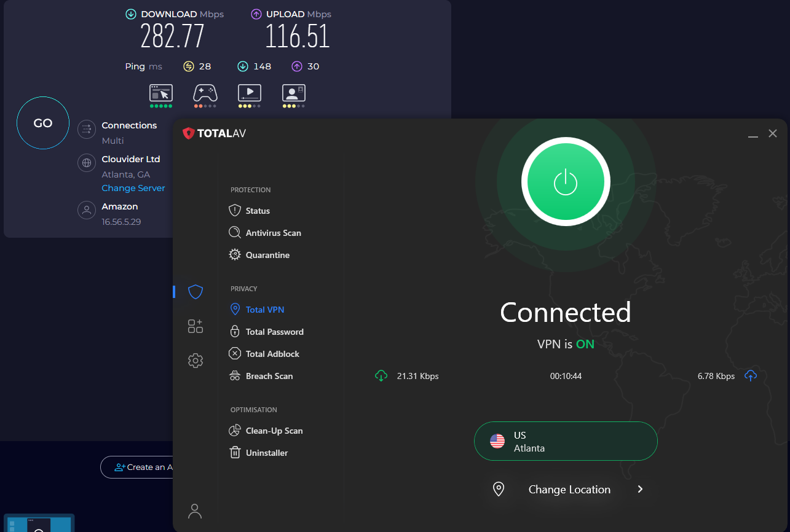The width and height of the screenshot is (790, 532).
Task: Click the Speedtest Connections icon
Action: click(87, 129)
